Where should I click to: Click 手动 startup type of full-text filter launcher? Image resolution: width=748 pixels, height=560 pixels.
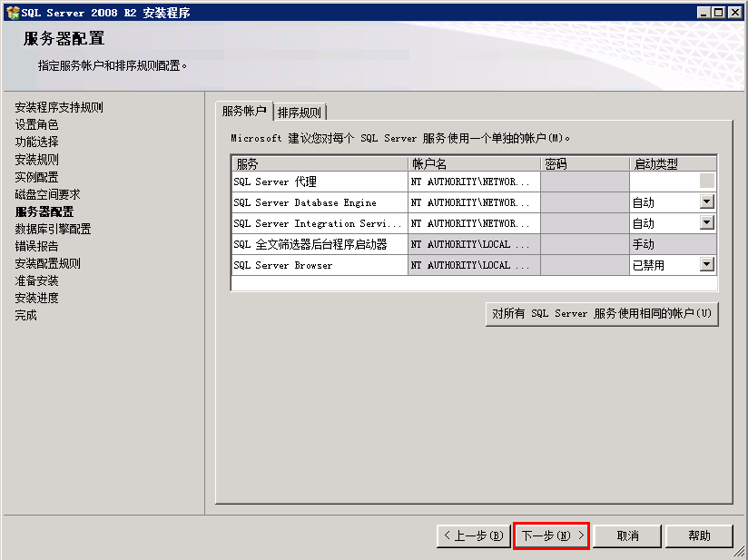673,244
